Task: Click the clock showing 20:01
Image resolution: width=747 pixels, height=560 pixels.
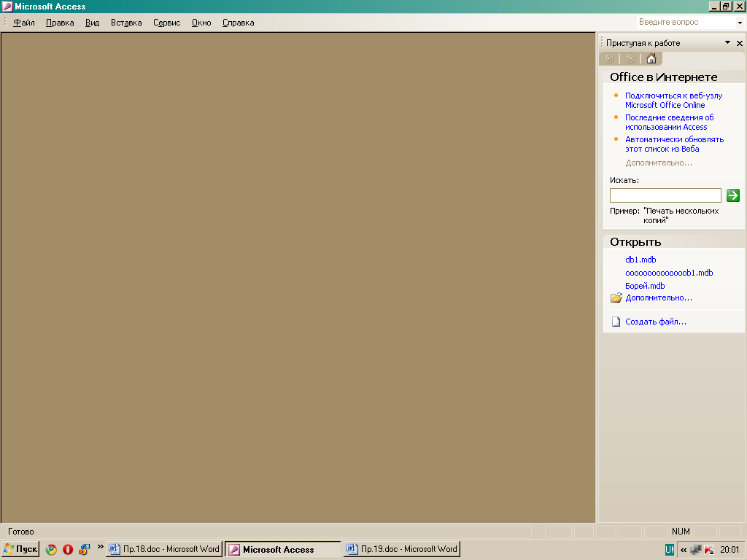Action: 729,550
